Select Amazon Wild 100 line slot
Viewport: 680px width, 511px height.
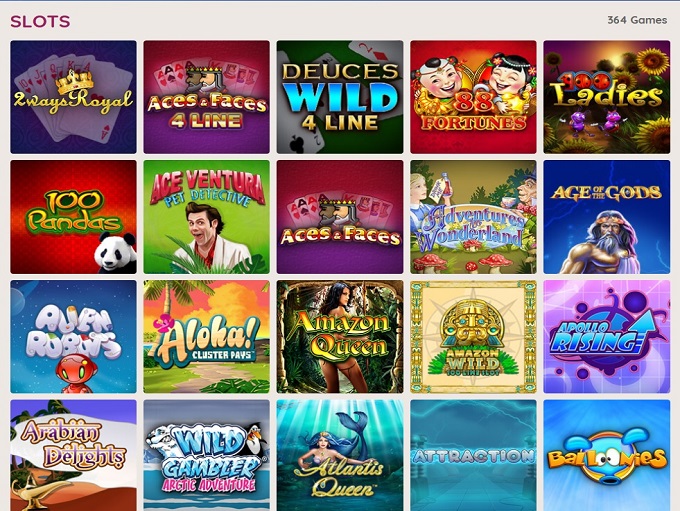[x=473, y=337]
